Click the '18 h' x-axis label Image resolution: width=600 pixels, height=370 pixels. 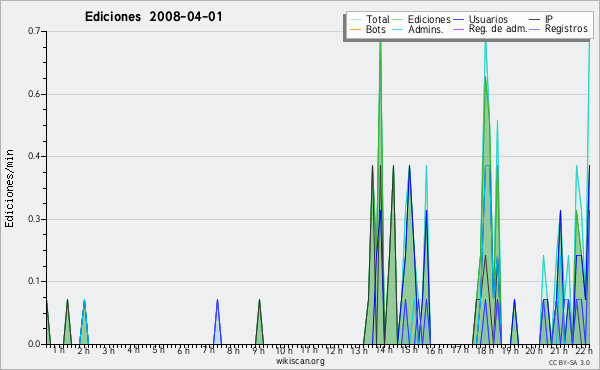484,351
